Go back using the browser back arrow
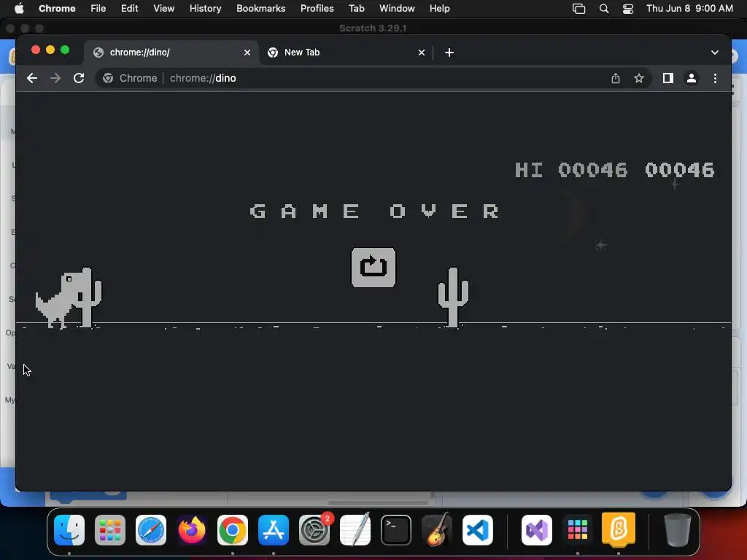This screenshot has height=560, width=747. 32,78
